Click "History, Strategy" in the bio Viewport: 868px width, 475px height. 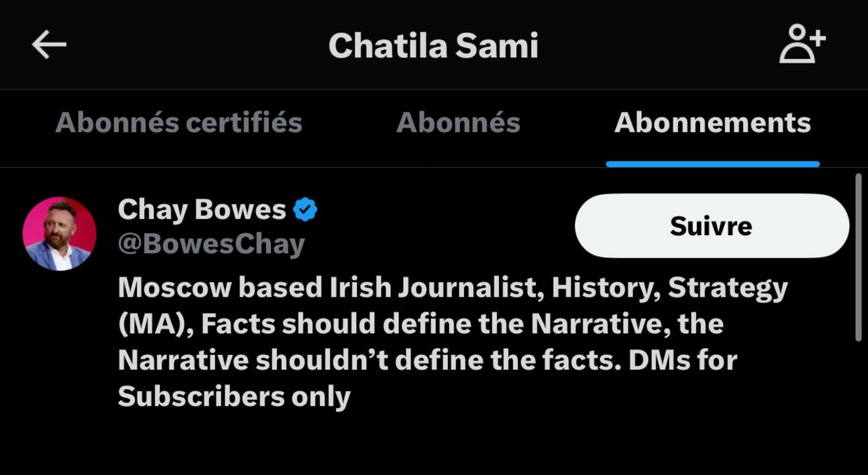tap(669, 287)
